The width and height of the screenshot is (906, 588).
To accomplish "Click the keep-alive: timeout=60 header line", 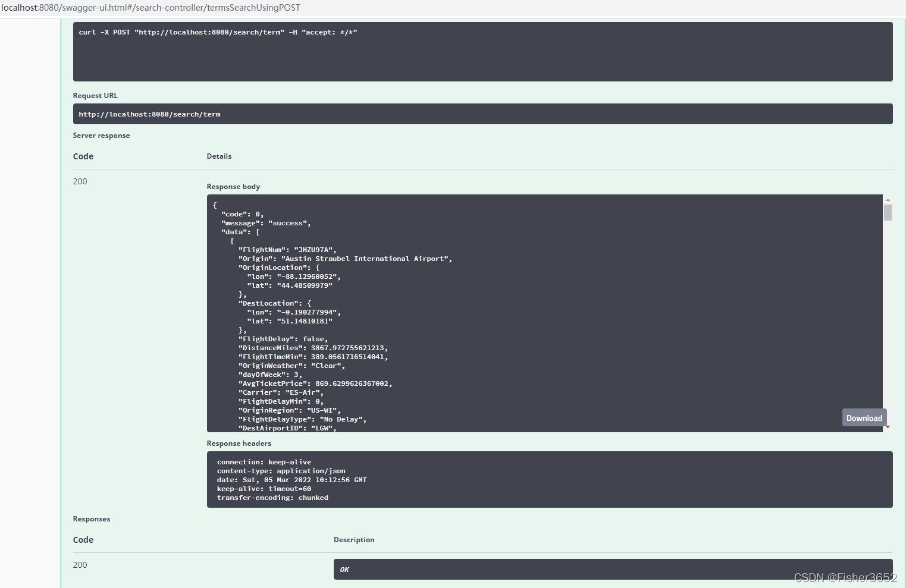I will [264, 489].
